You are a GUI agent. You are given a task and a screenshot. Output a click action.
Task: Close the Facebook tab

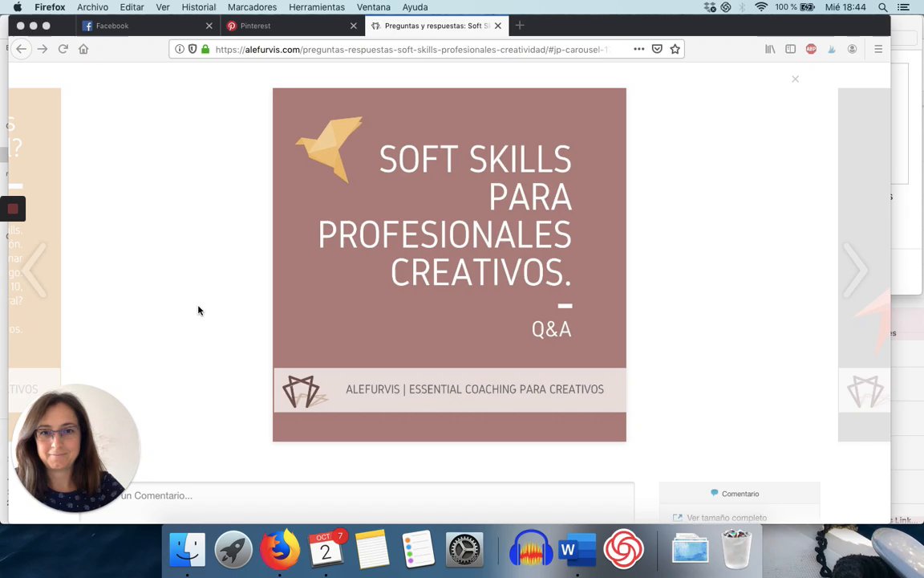pos(209,26)
